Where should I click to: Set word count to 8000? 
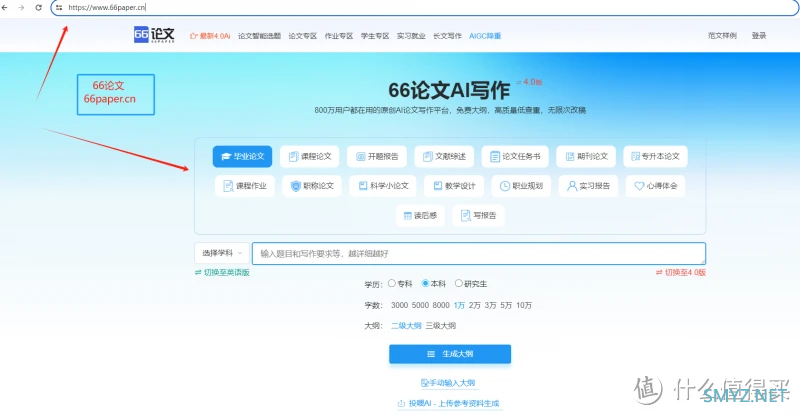coord(441,305)
